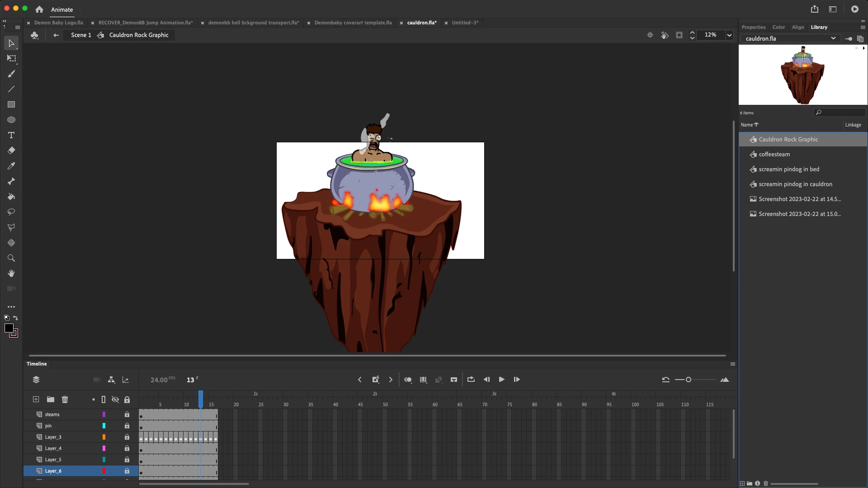Delete layer with trash icon
This screenshot has height=488, width=868.
[x=65, y=399]
